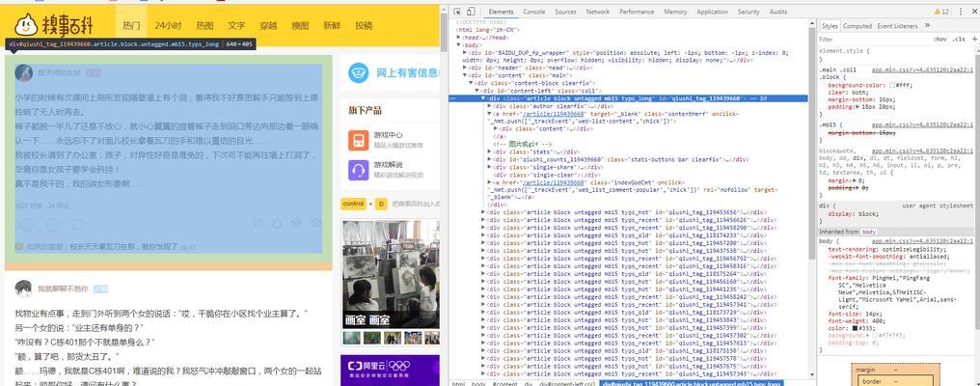Select the Elements tab
Image resolution: width=980 pixels, height=386 pixels.
coord(501,12)
